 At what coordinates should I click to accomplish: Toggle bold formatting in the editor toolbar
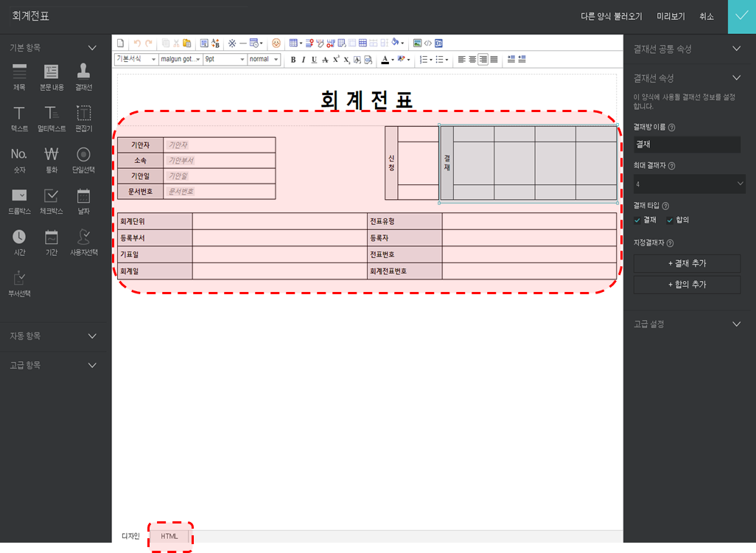(x=293, y=60)
